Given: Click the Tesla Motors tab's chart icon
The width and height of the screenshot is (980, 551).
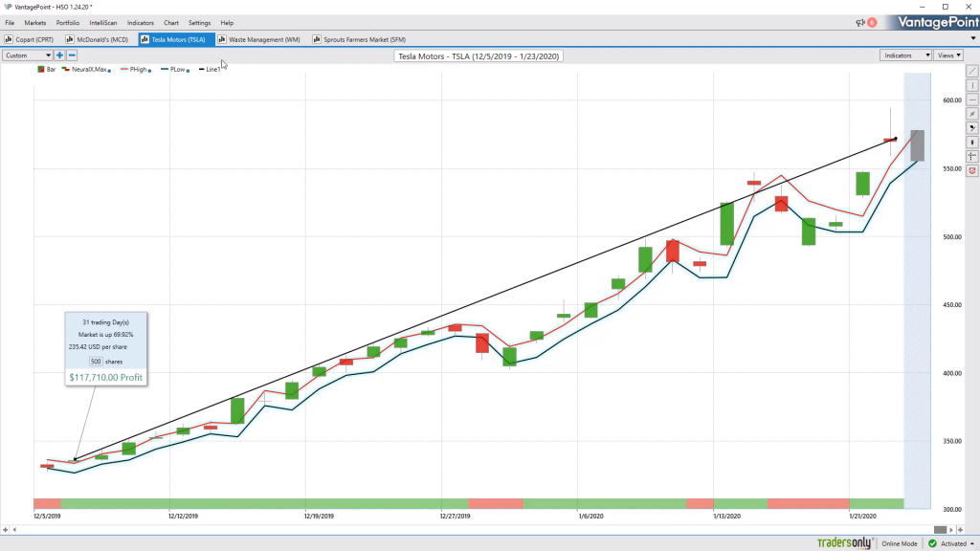Looking at the screenshot, I should coord(145,39).
